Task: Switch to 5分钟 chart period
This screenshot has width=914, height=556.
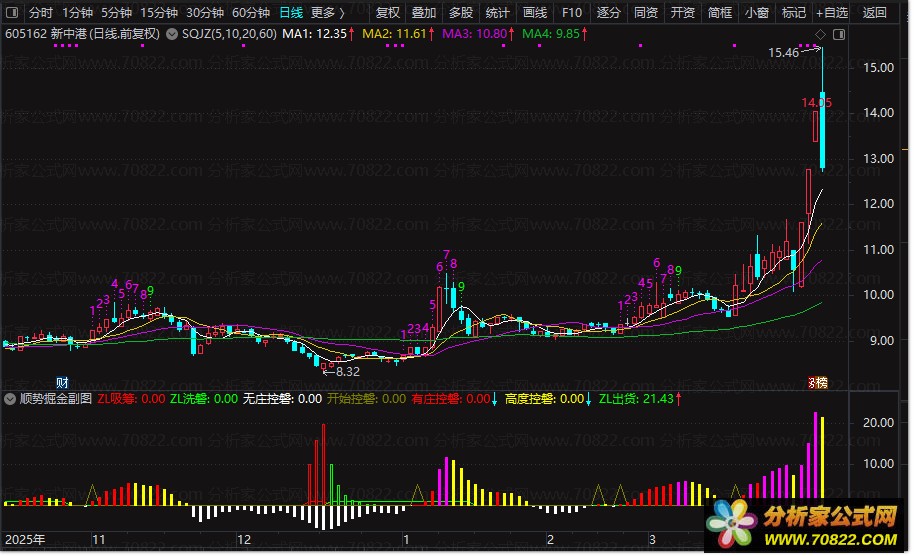Action: tap(116, 12)
